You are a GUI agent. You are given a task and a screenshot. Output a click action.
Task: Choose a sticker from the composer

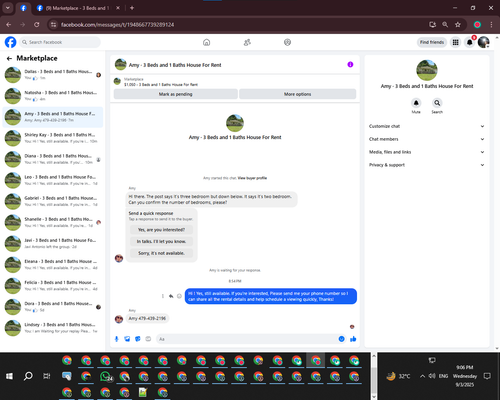click(138, 339)
